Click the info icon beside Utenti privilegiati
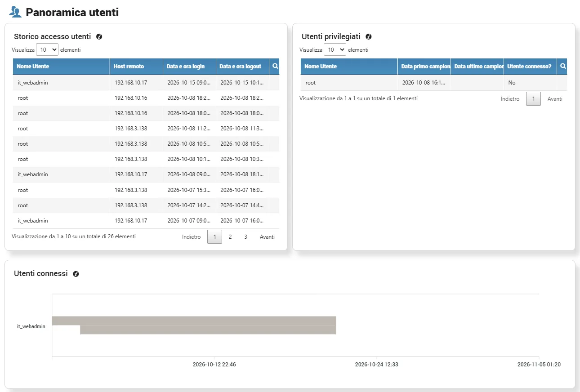This screenshot has width=580, height=392. [x=369, y=37]
